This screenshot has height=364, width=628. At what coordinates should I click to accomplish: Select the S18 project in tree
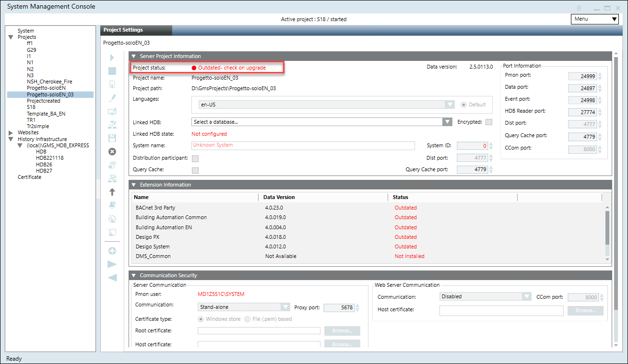pos(31,107)
